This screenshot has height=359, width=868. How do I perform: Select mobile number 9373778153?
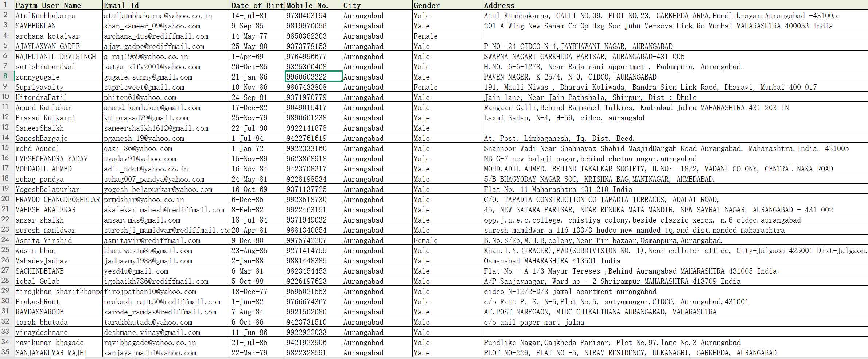point(313,46)
